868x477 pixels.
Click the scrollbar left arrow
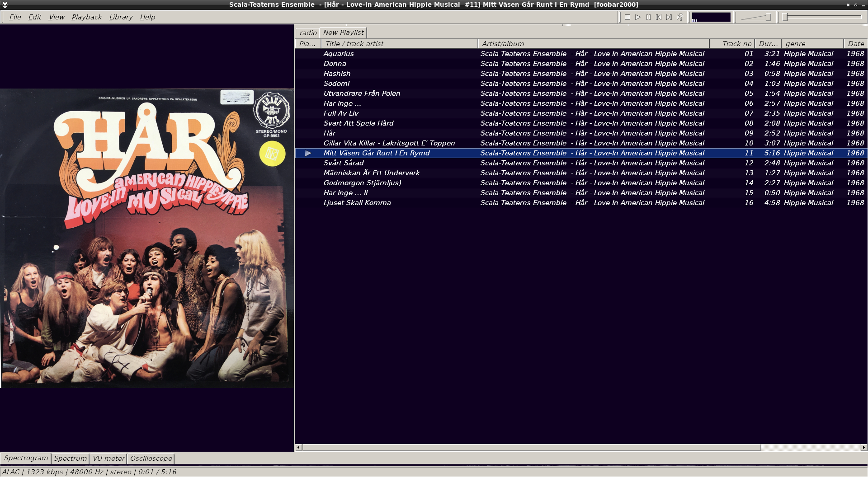(298, 448)
